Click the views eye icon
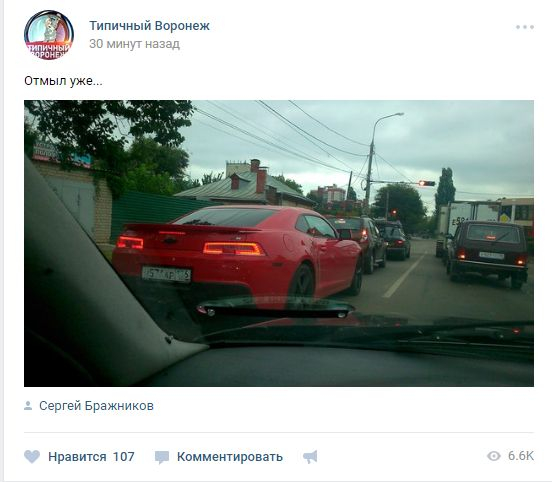This screenshot has width=552, height=482. click(x=494, y=456)
